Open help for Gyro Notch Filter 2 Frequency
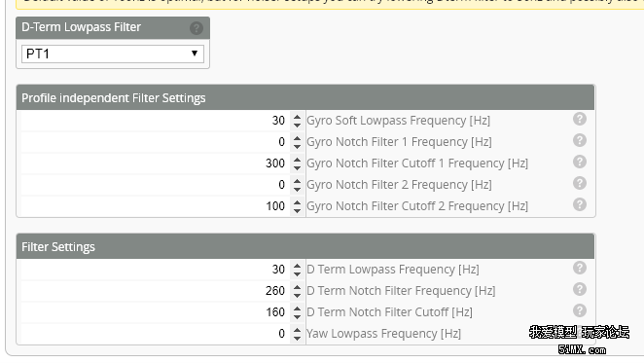The height and width of the screenshot is (363, 644). [x=580, y=183]
